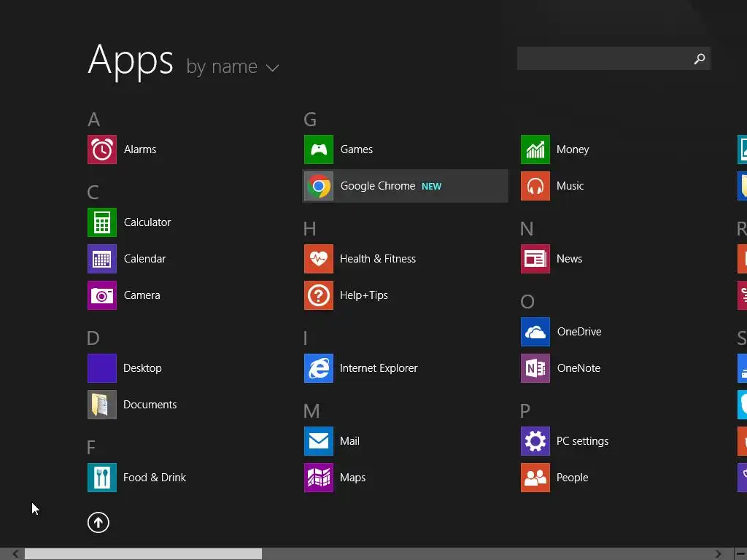The image size is (747, 560).
Task: Click the 'OneDrive' label
Action: tap(579, 332)
